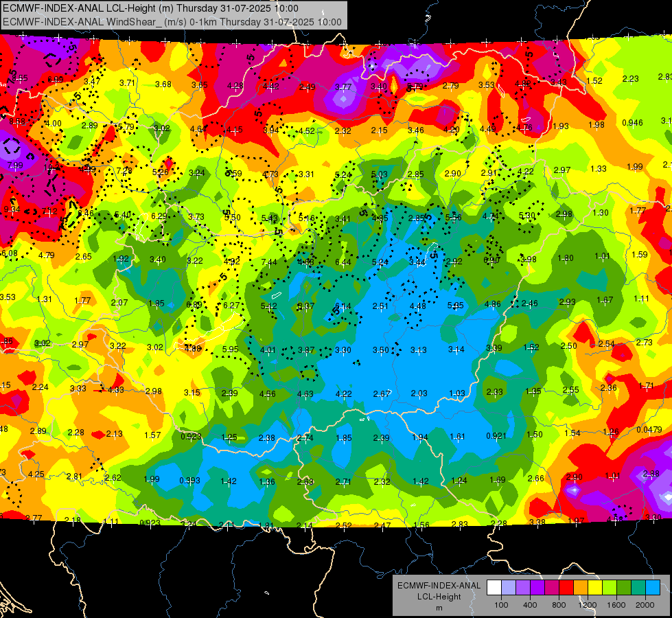
Task: Click the wind shear value 2.07
Action: (119, 302)
